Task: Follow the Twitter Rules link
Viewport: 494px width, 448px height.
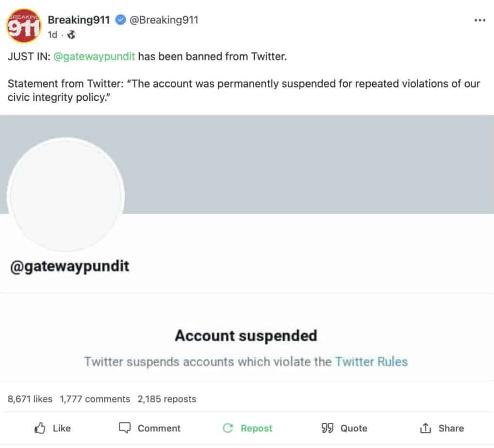Action: point(371,362)
